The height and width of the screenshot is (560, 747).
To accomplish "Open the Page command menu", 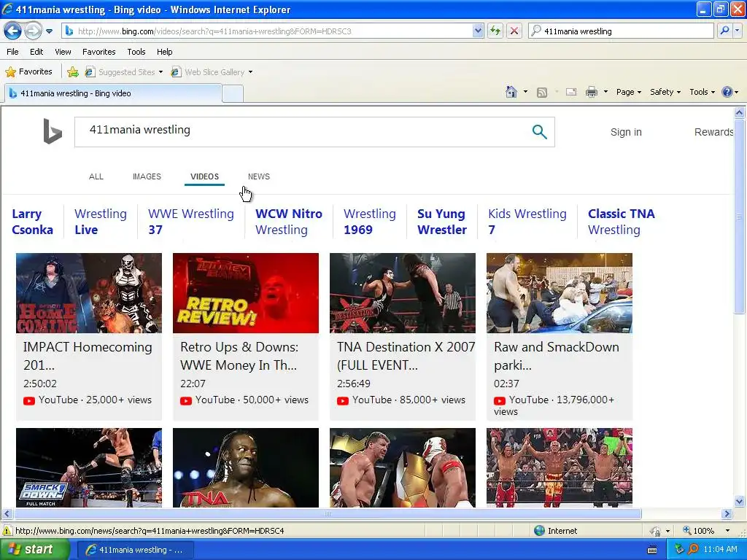I will [x=629, y=93].
